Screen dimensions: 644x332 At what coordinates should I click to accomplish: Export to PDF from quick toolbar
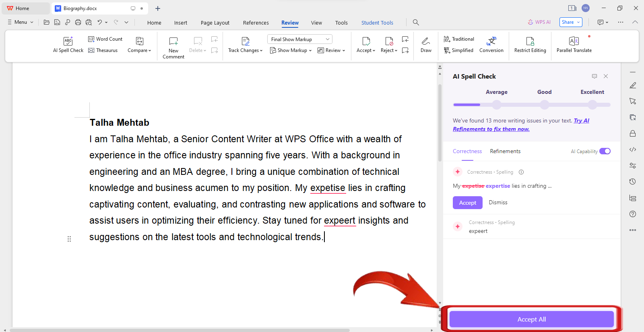tap(68, 23)
